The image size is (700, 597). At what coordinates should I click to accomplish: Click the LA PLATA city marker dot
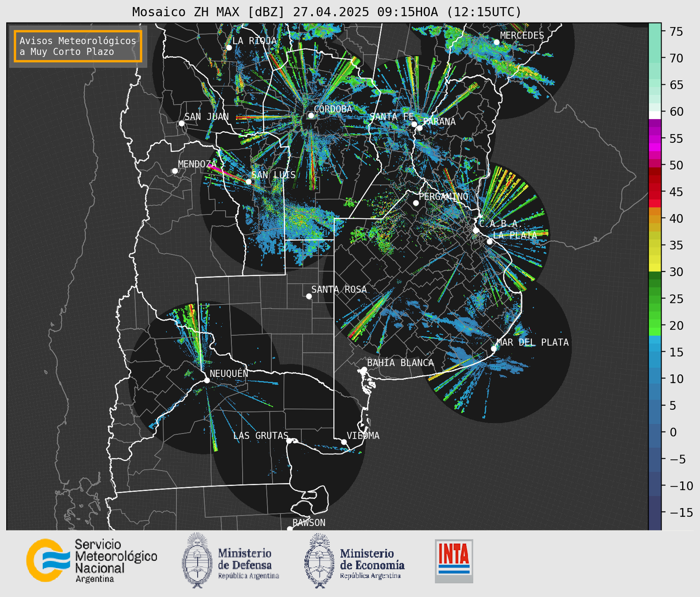pyautogui.click(x=490, y=242)
